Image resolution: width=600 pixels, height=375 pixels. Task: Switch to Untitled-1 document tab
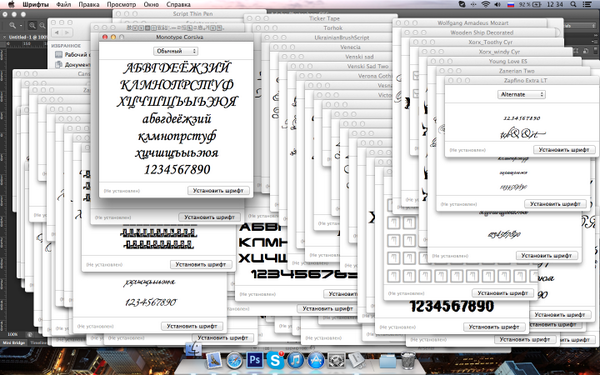(27, 38)
